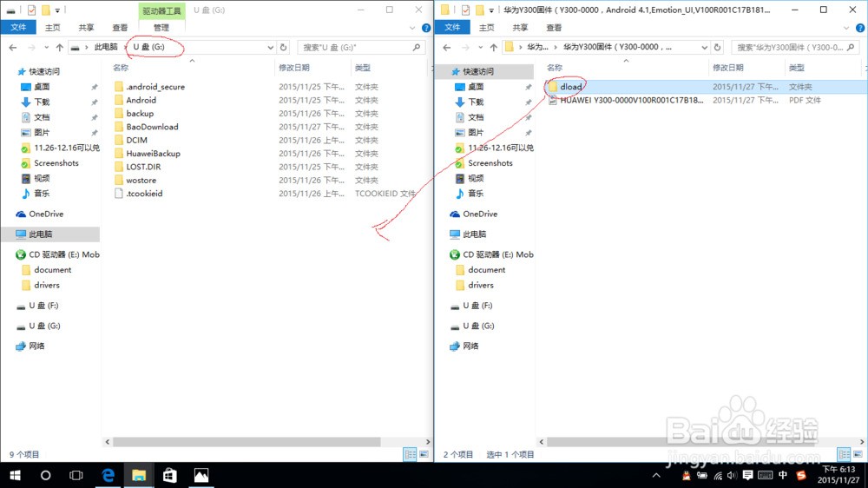Click help icon in left window ribbon

(425, 28)
